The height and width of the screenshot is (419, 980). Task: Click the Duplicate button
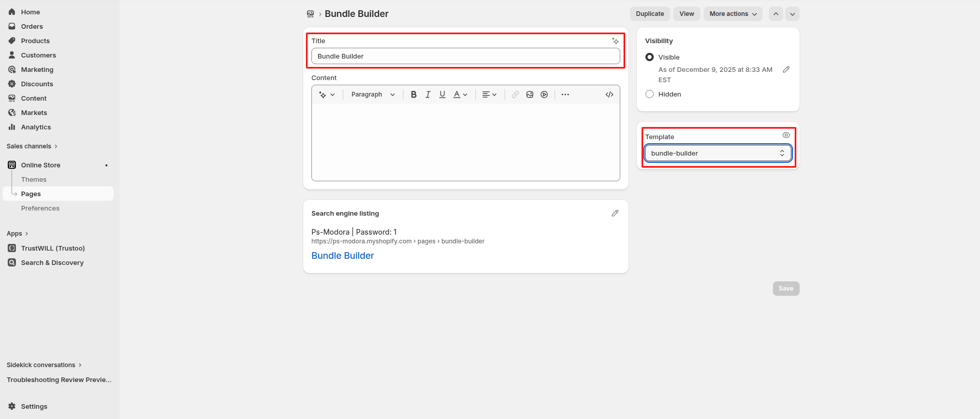tap(650, 14)
